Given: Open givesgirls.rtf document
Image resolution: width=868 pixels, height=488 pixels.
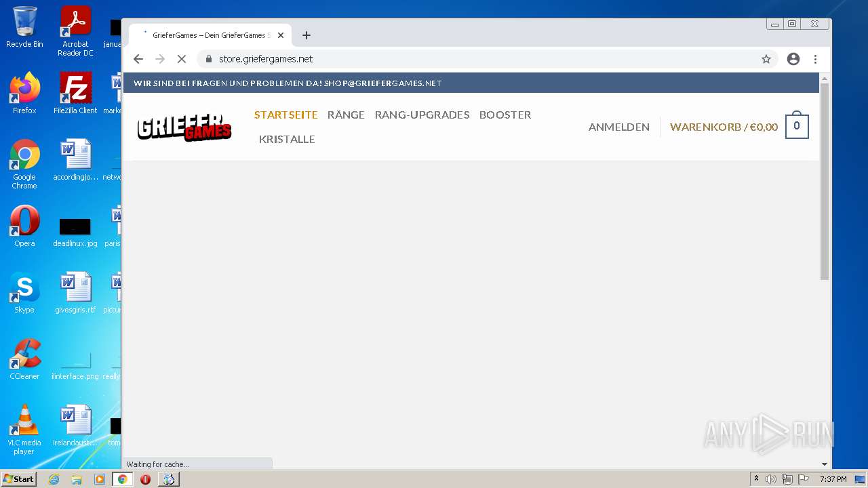Looking at the screenshot, I should point(75,292).
